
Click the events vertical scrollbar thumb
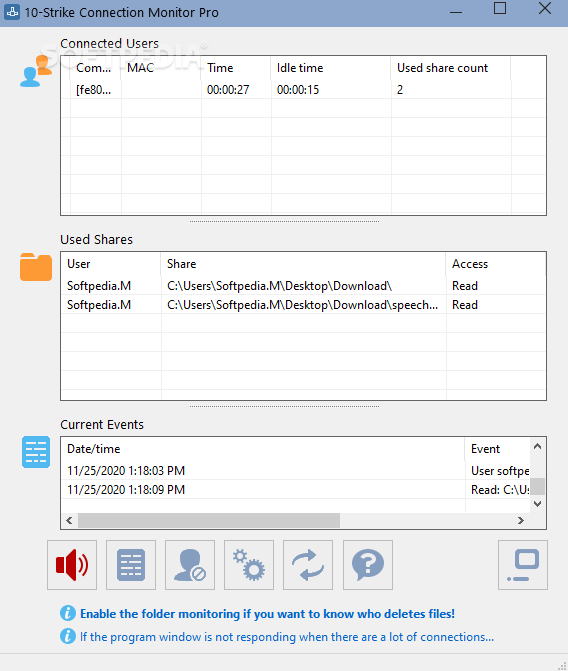pos(538,486)
